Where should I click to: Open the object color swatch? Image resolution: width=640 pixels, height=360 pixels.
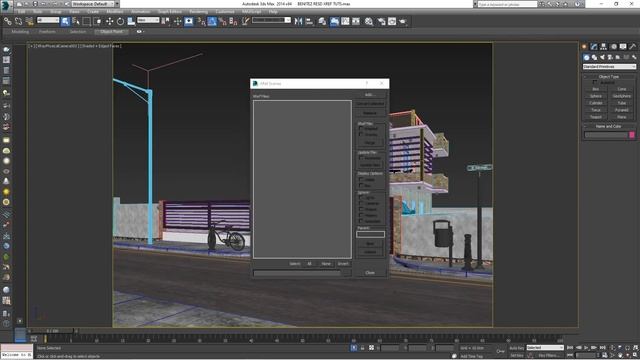point(632,135)
